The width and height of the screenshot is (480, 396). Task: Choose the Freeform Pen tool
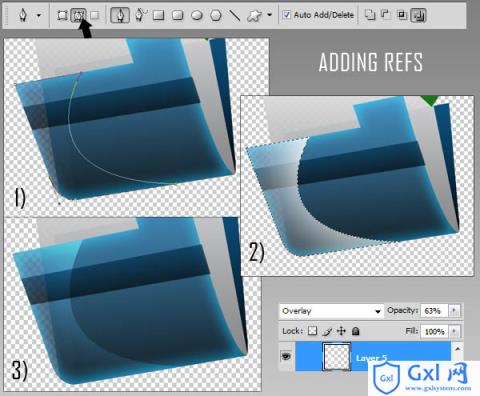(141, 15)
